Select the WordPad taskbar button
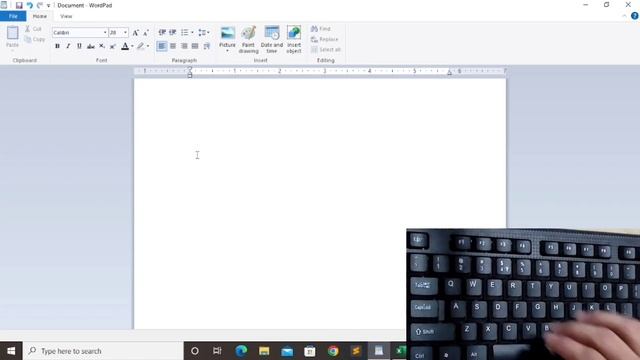This screenshot has height=360, width=640. [379, 351]
